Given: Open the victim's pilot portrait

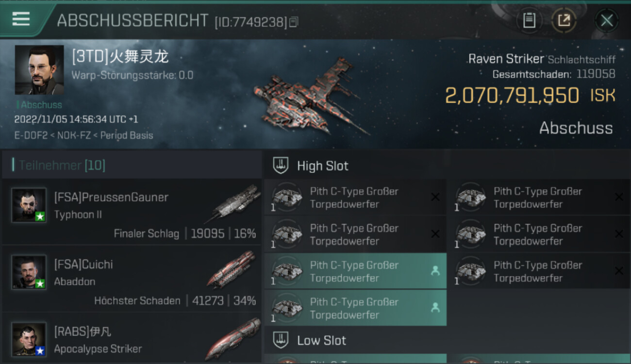Looking at the screenshot, I should tap(39, 70).
